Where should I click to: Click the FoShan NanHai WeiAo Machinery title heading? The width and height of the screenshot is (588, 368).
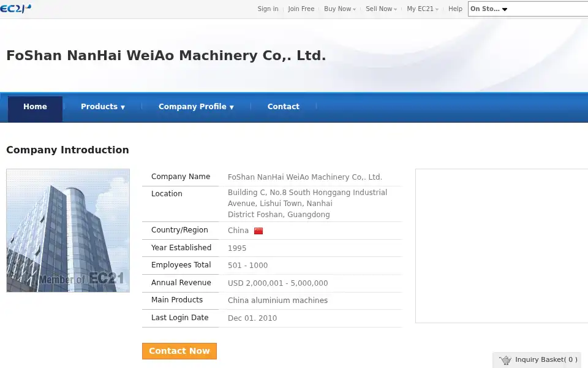click(x=166, y=56)
